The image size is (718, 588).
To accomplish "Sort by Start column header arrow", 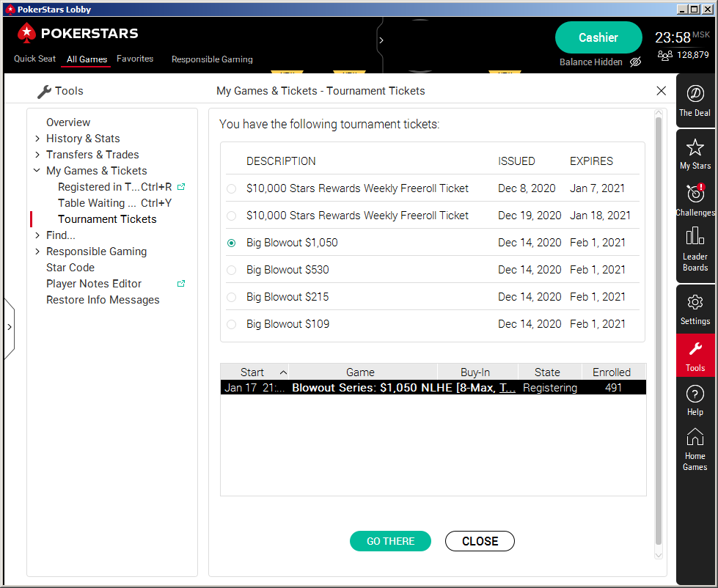I will 283,372.
